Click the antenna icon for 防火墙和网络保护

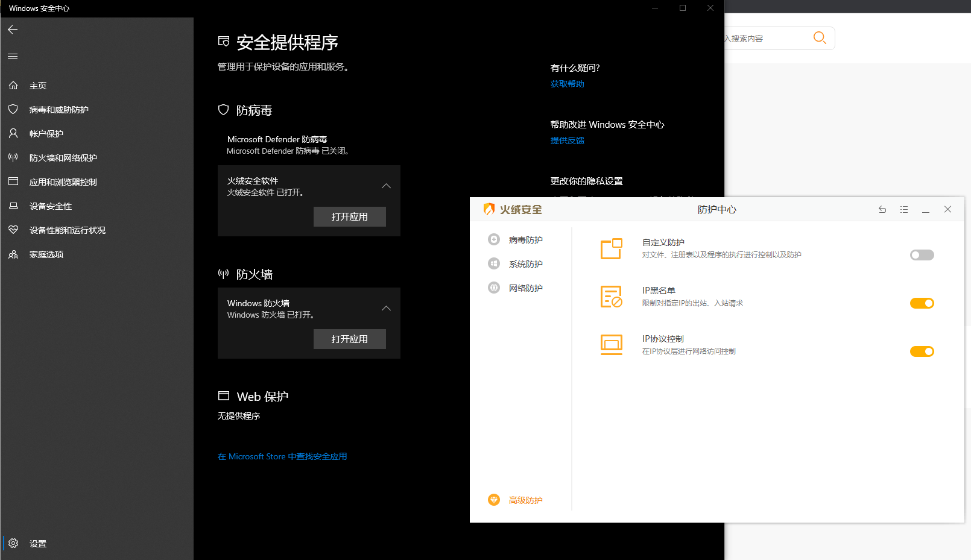pyautogui.click(x=13, y=157)
